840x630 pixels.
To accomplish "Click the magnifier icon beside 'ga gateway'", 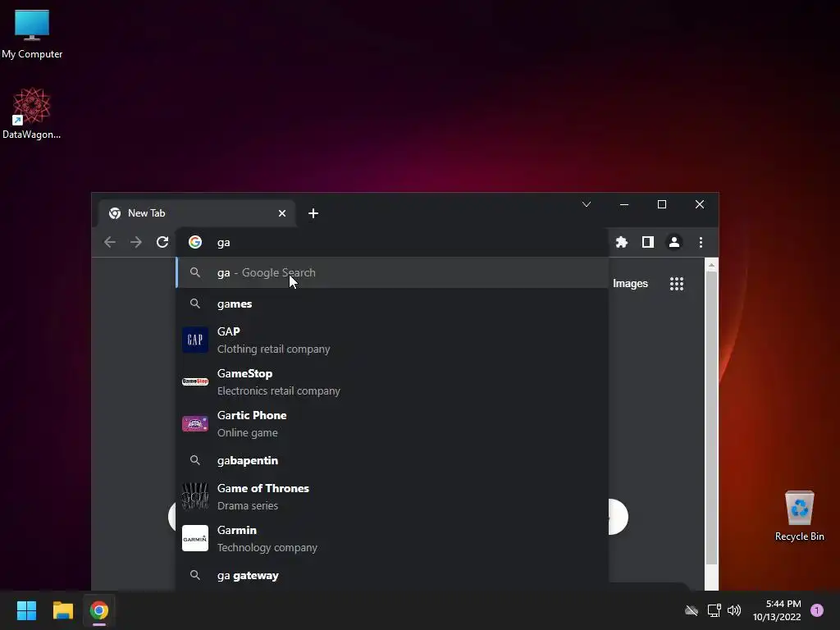I will pyautogui.click(x=195, y=575).
